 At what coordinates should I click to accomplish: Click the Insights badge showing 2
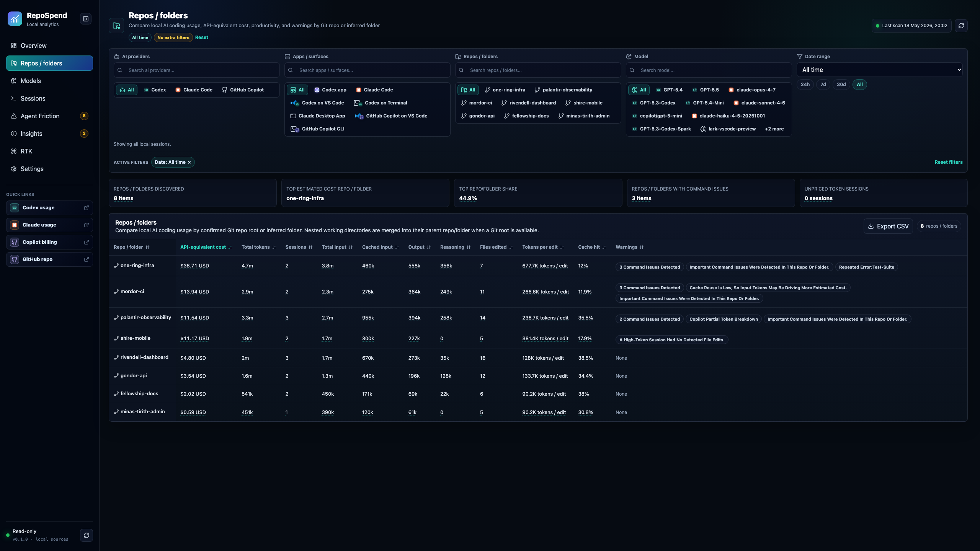click(x=84, y=134)
